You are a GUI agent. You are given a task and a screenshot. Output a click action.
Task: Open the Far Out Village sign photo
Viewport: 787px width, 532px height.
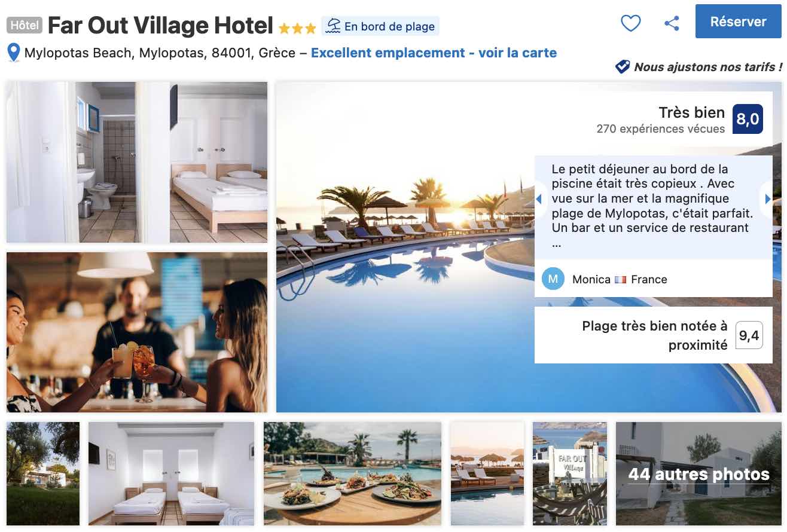click(570, 474)
